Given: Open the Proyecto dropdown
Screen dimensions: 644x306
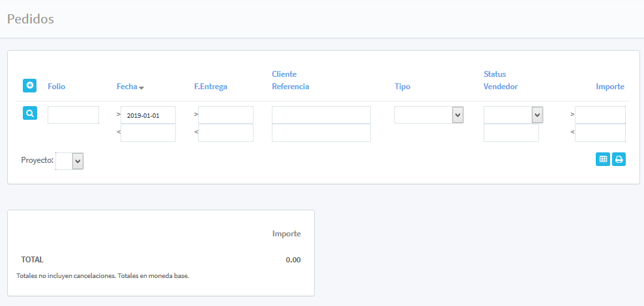Looking at the screenshot, I should pos(70,161).
